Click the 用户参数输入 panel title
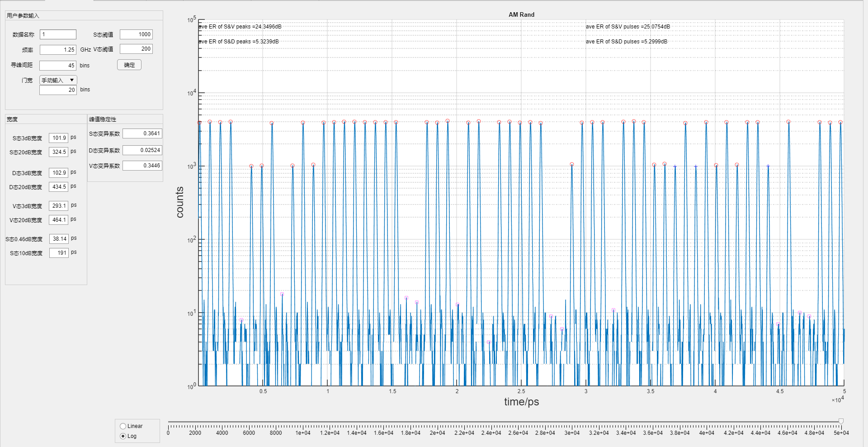The height and width of the screenshot is (447, 868). point(23,16)
